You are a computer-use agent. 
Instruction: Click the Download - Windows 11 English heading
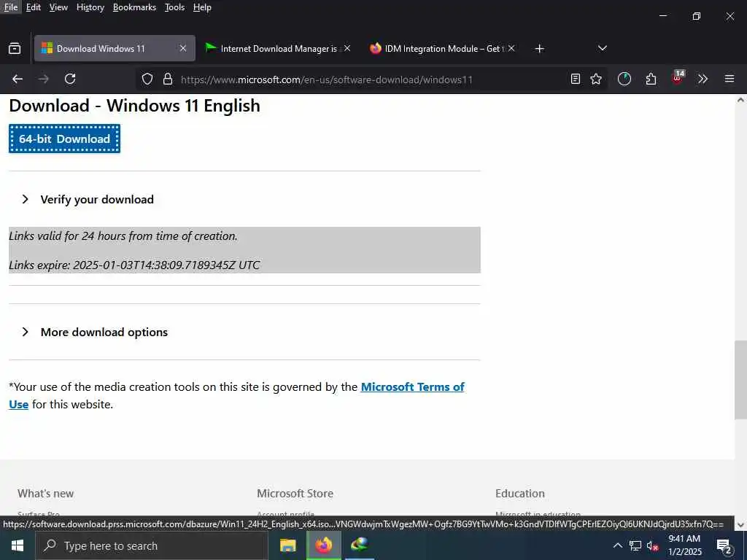tap(134, 105)
